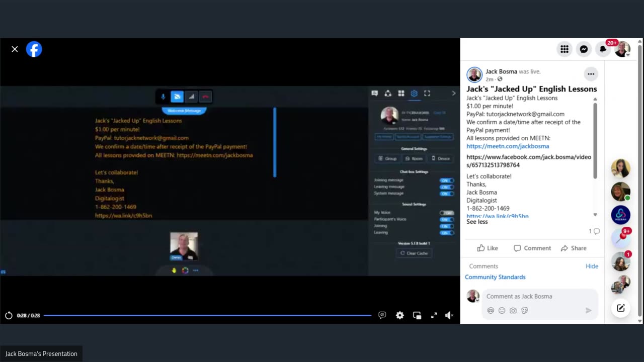Open the MEETN grid layout icon
Screen dimensions: 644x362
click(401, 94)
